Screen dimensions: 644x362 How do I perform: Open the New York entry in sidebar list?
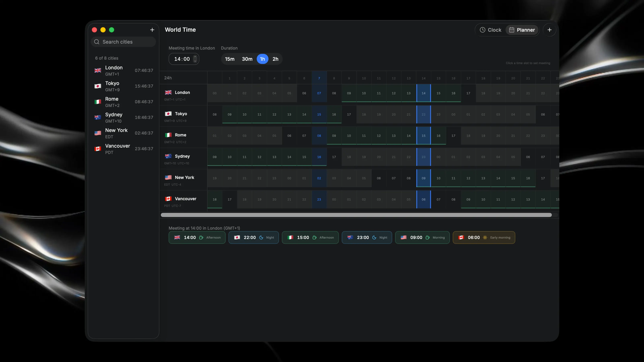pyautogui.click(x=124, y=133)
